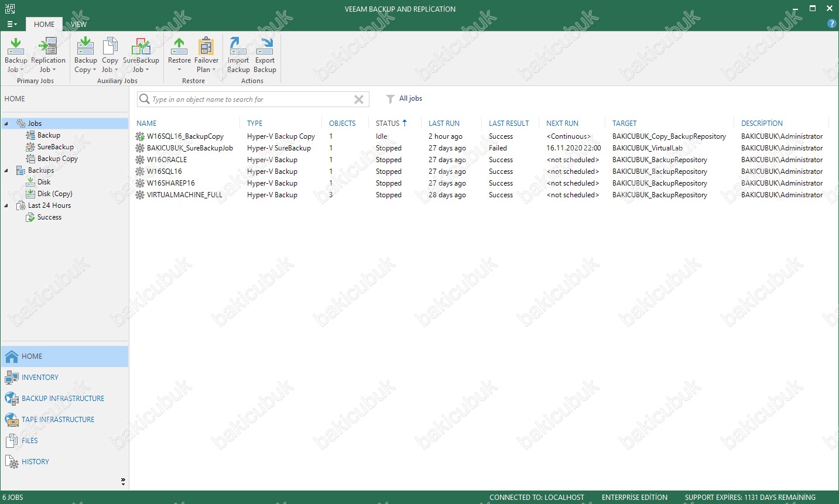This screenshot has width=839, height=504.
Task: Select Backup Copy under Jobs tree
Action: [x=57, y=159]
